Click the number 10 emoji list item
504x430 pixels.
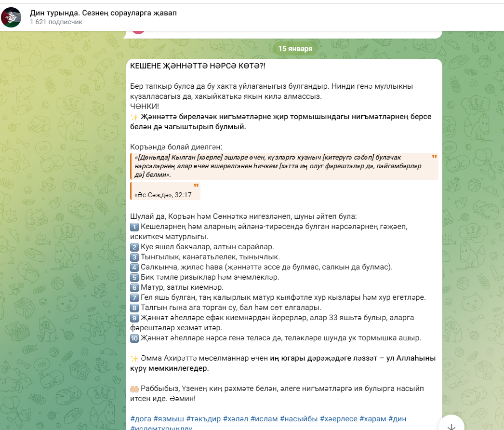point(134,338)
